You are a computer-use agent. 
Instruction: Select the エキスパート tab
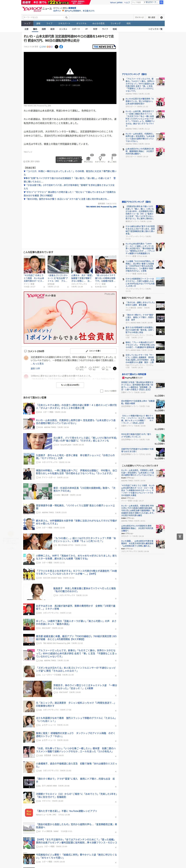tap(64, 23)
